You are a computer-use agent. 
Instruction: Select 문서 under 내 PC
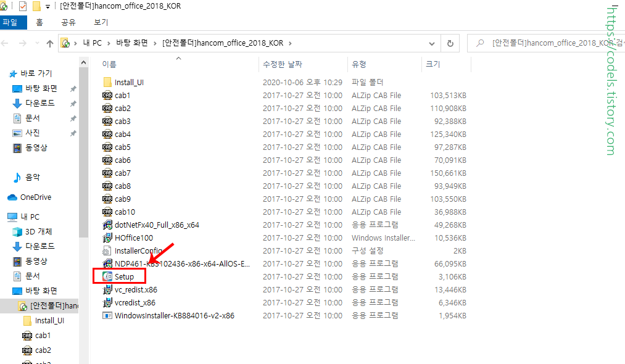(33, 276)
